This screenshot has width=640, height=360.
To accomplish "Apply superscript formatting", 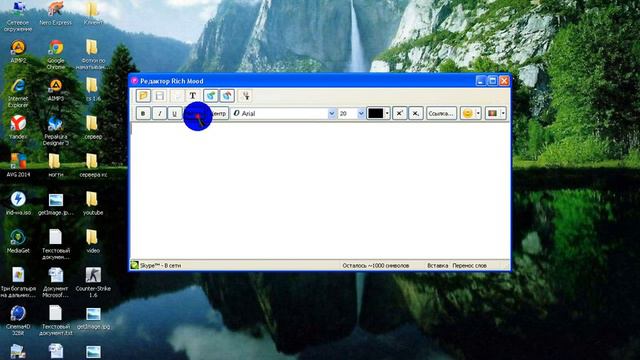I will (399, 113).
